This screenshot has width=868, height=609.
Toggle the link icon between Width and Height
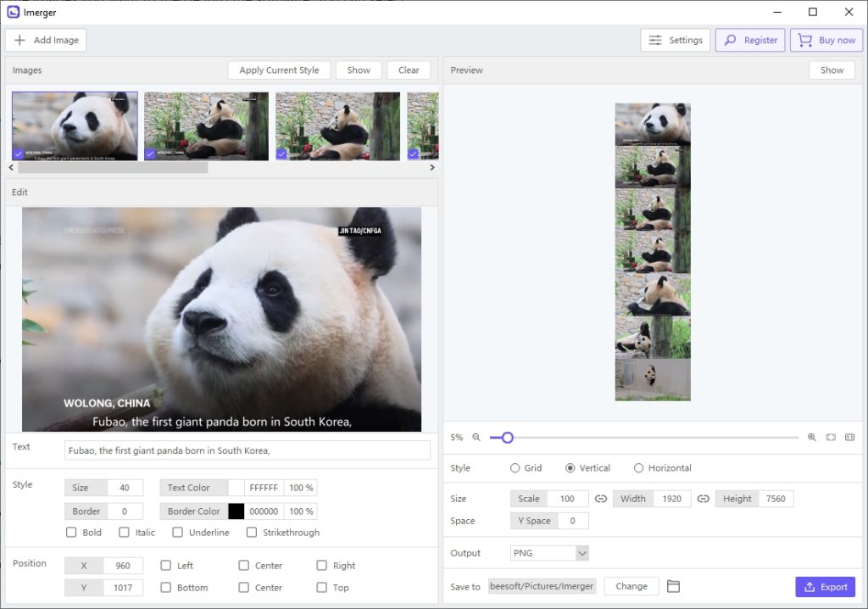coord(704,498)
